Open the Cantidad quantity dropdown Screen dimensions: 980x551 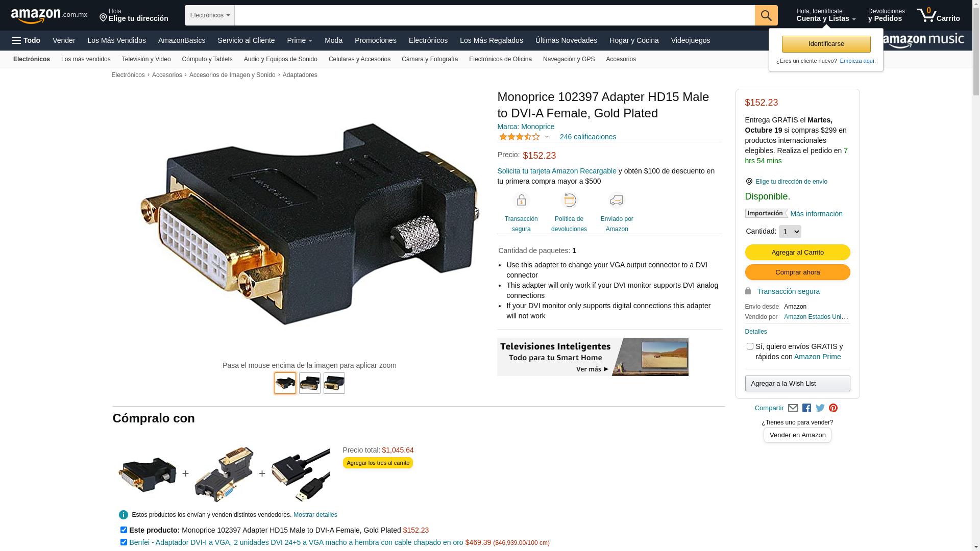pyautogui.click(x=790, y=232)
